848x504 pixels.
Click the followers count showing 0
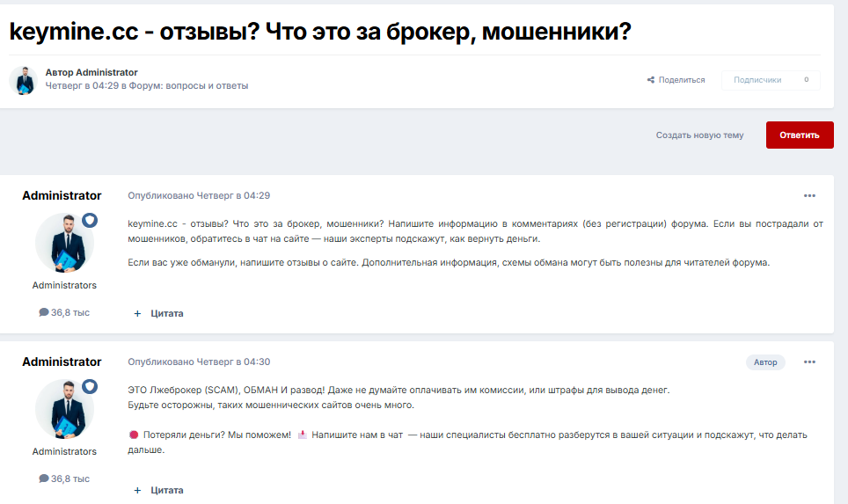point(806,80)
